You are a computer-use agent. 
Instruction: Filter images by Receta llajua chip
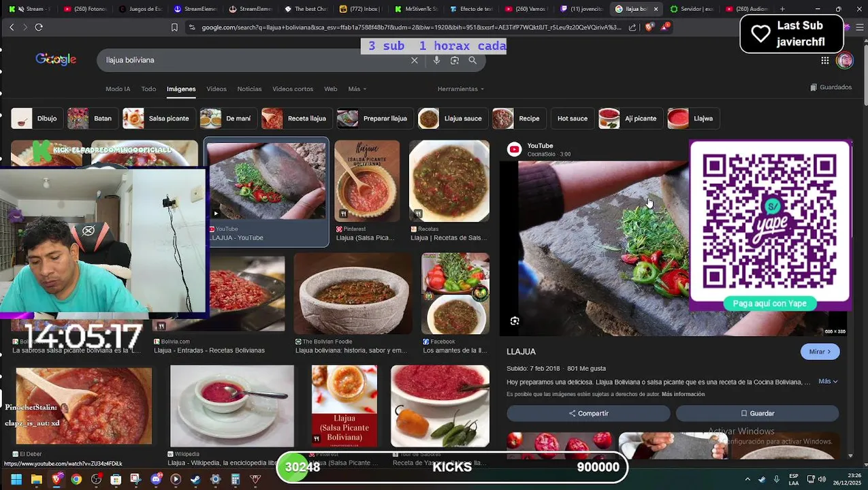pyautogui.click(x=295, y=118)
